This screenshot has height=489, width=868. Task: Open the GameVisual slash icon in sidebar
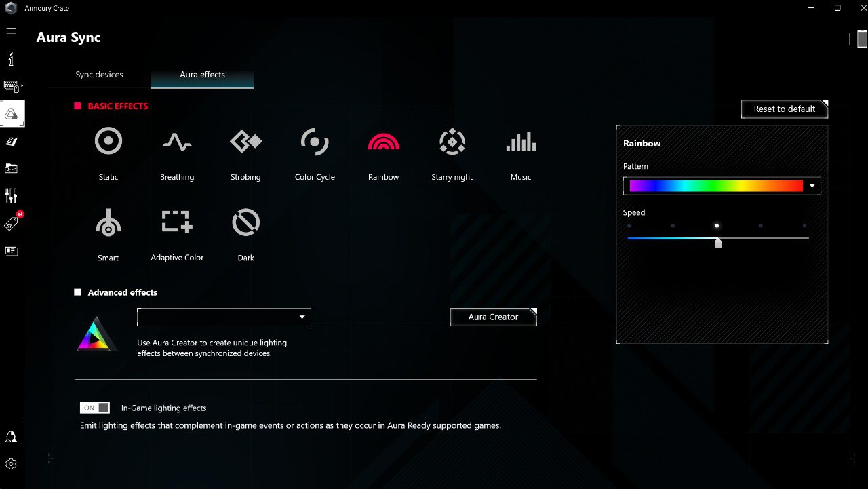point(12,141)
